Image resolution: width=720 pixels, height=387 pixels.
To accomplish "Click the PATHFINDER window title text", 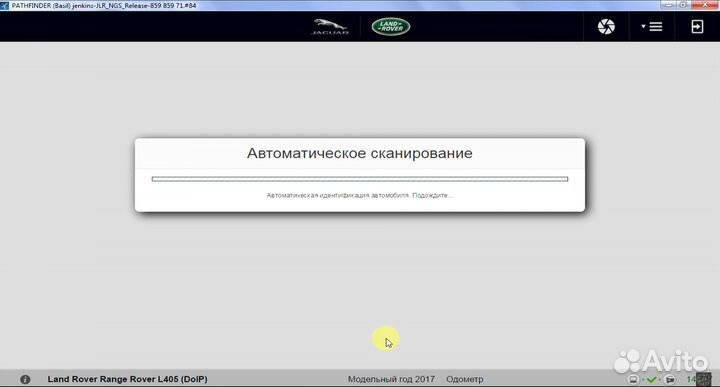I will [104, 6].
